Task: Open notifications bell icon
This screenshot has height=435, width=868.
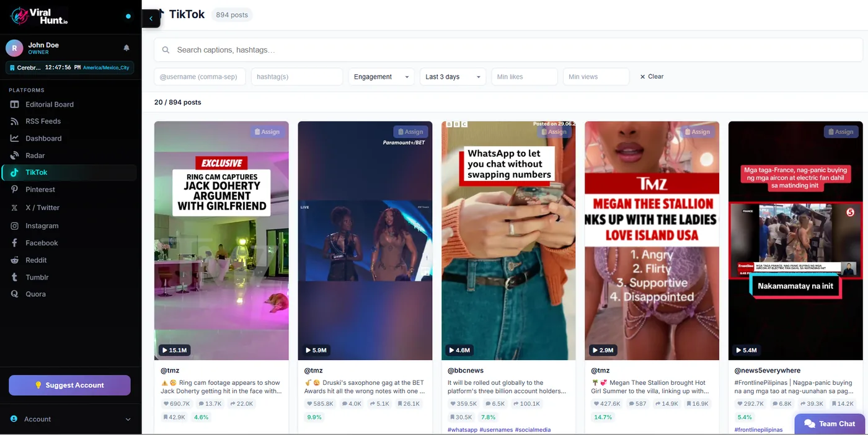Action: (126, 48)
